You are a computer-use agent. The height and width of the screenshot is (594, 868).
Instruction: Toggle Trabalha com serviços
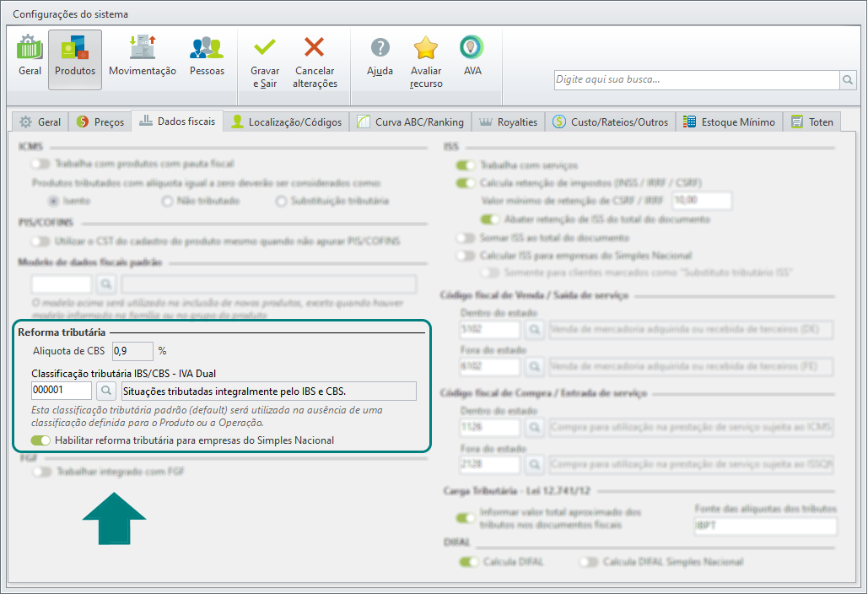pos(466,165)
